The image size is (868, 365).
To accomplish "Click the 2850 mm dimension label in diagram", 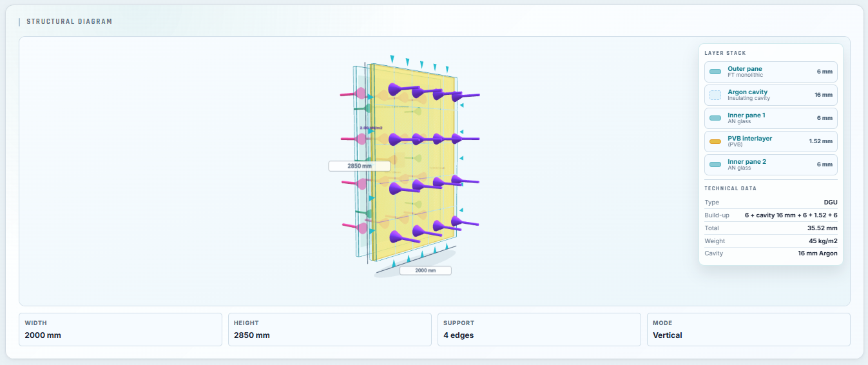I will click(360, 166).
